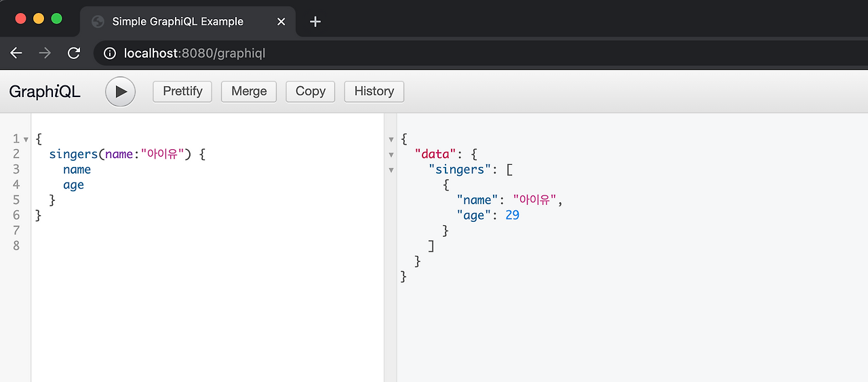Click the Prettify button
The image size is (868, 382).
(x=182, y=92)
